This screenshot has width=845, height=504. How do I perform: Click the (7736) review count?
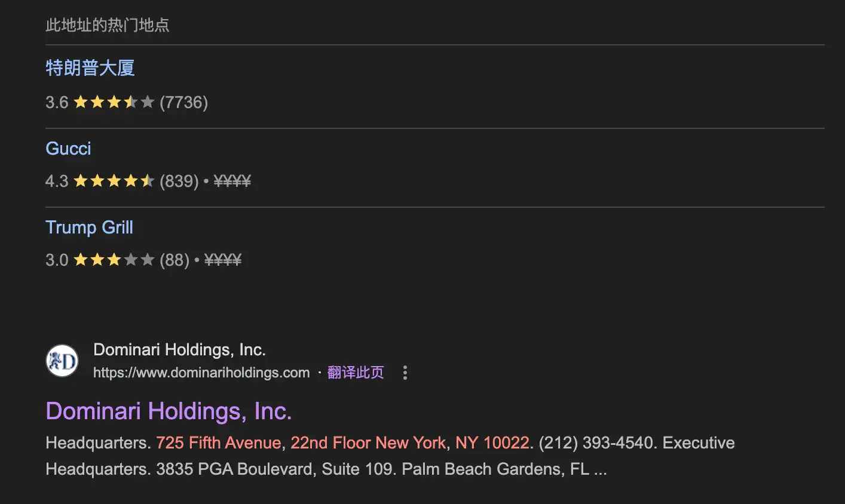[184, 102]
